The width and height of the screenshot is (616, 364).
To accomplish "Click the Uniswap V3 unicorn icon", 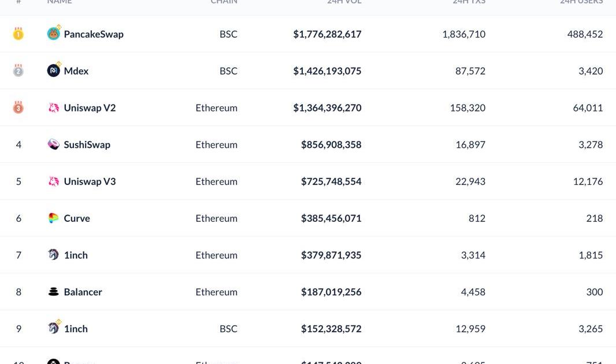I will pos(53,181).
